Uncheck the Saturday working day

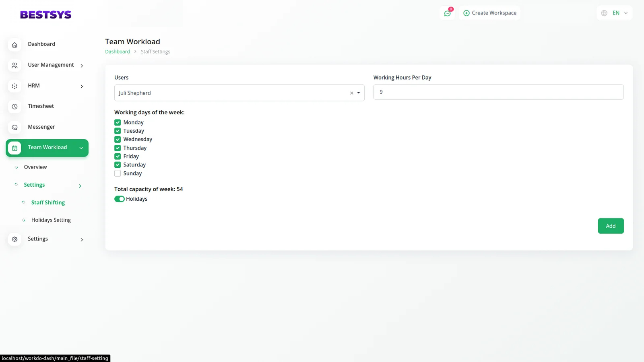click(x=118, y=165)
